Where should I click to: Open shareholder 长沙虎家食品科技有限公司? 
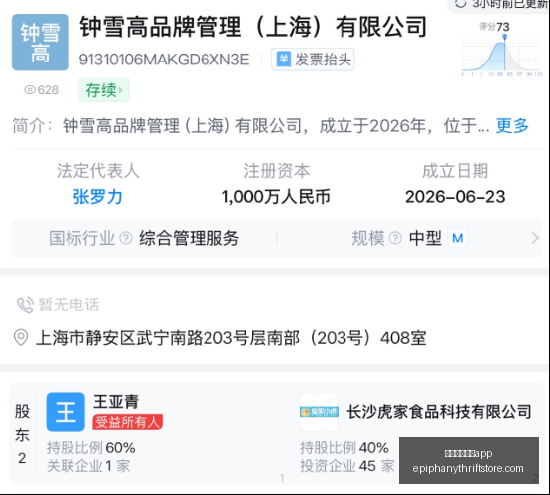[x=439, y=412]
